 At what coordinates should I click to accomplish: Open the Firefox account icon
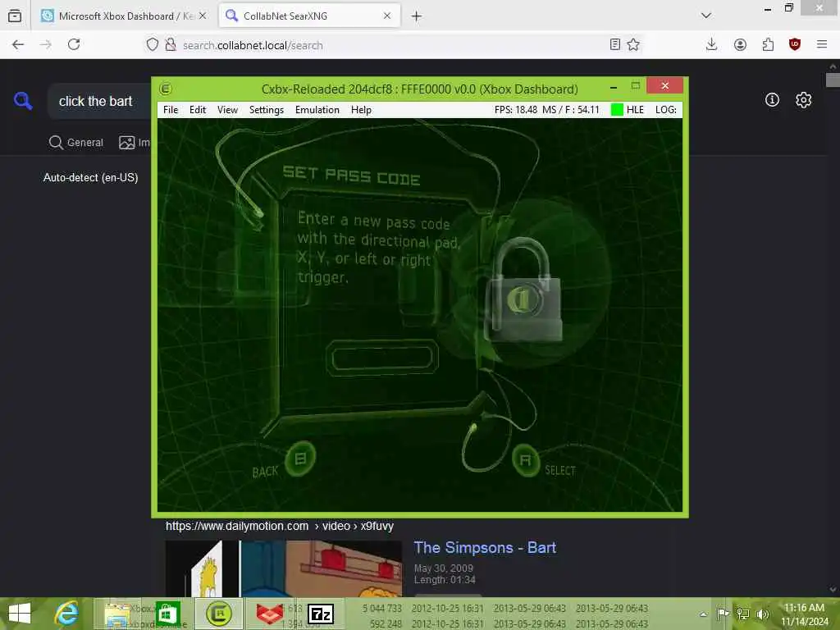[x=740, y=45]
